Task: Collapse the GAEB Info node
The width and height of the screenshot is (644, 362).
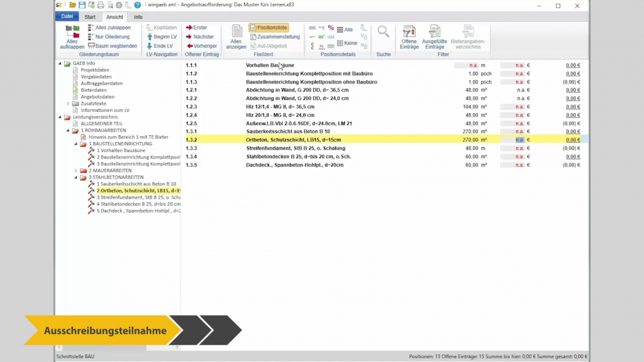Action: [x=60, y=63]
